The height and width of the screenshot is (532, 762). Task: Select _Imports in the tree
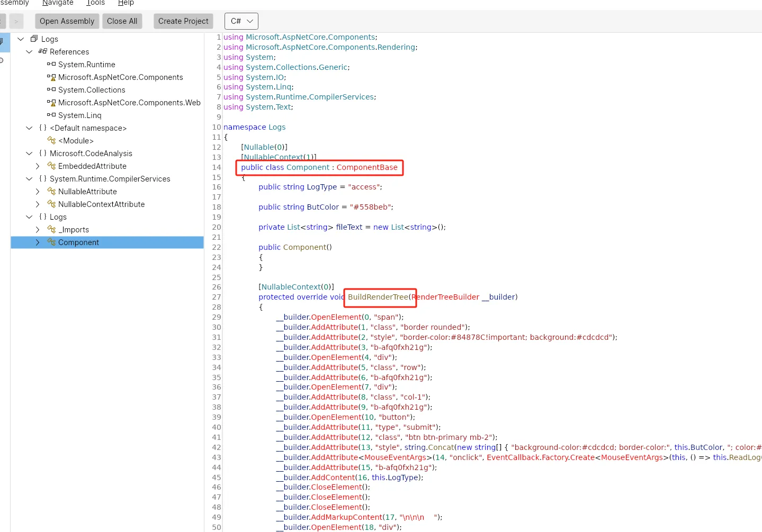tap(74, 229)
